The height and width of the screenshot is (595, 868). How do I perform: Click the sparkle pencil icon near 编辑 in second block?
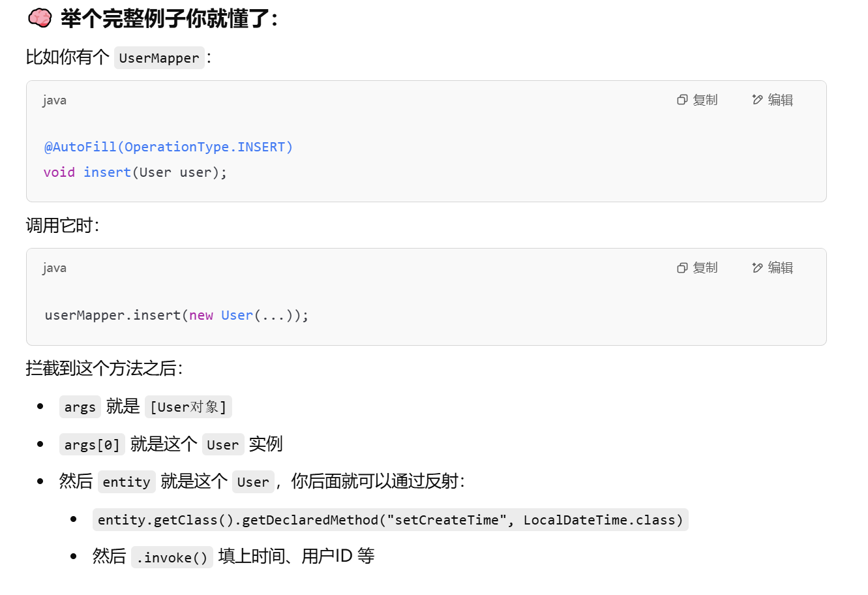pos(756,267)
